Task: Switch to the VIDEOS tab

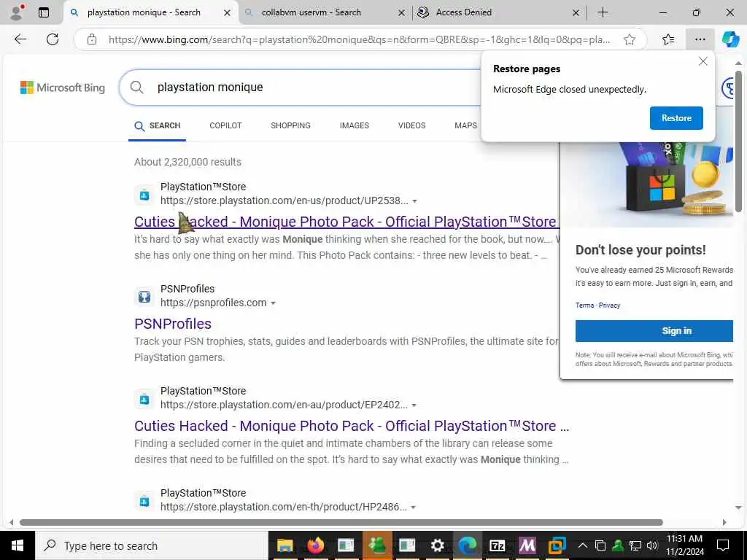Action: pos(412,125)
